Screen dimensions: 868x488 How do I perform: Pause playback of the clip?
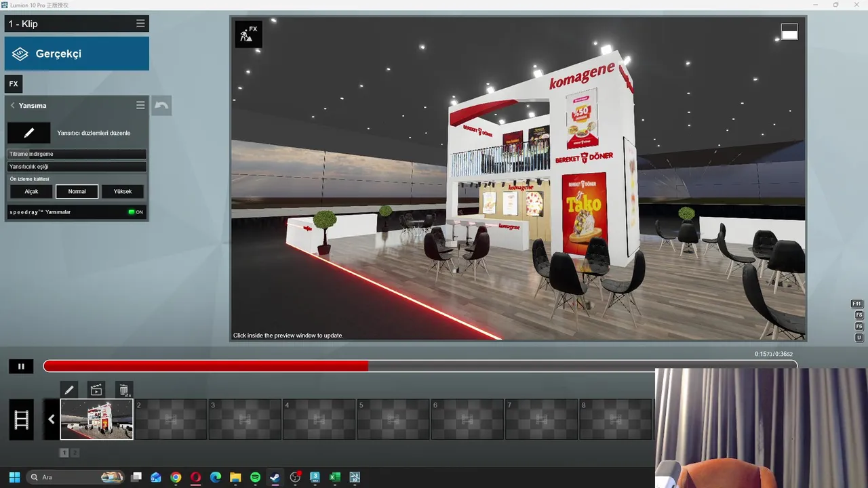click(21, 367)
